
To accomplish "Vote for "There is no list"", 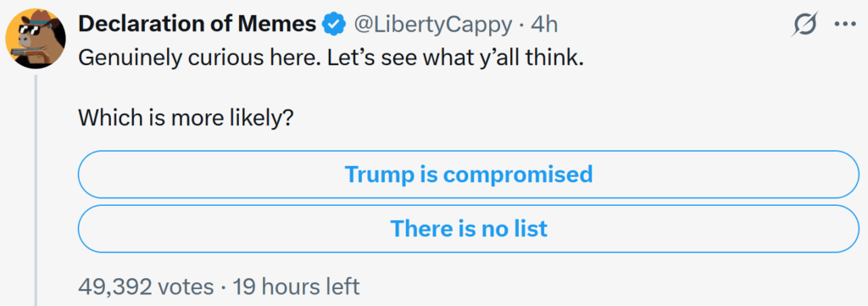I will pos(468,229).
